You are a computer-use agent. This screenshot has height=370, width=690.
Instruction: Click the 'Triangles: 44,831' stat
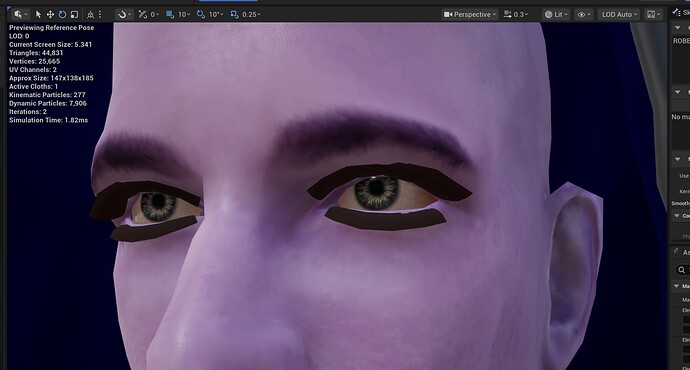click(x=36, y=53)
